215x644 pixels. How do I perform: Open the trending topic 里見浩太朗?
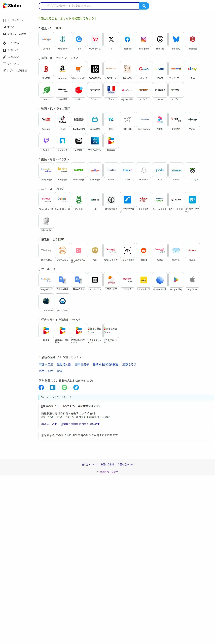coord(64,364)
